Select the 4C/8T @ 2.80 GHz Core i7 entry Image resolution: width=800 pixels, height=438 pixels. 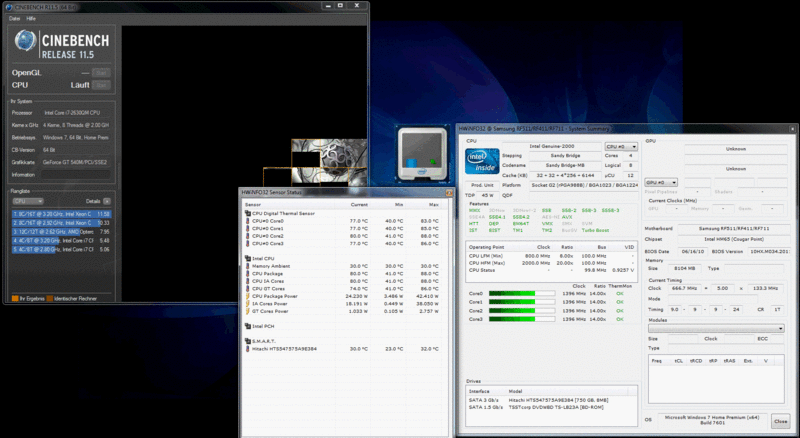[x=61, y=249]
